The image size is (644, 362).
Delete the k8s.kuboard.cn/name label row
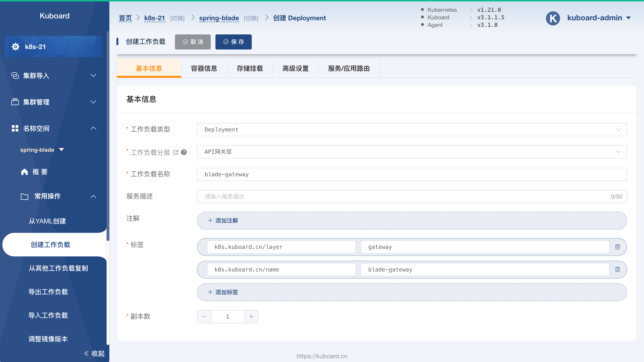tap(617, 269)
